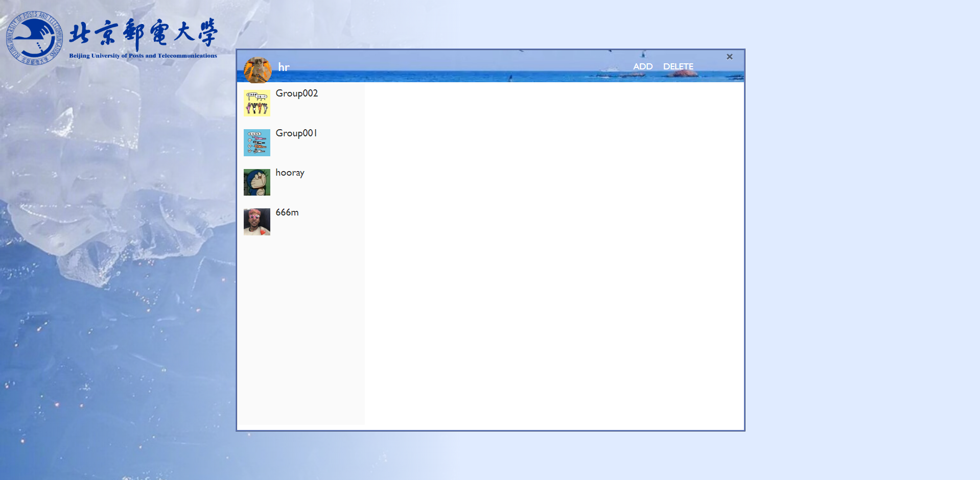Image resolution: width=980 pixels, height=480 pixels.
Task: Click the Chinese calligraphy university name
Action: 143,34
